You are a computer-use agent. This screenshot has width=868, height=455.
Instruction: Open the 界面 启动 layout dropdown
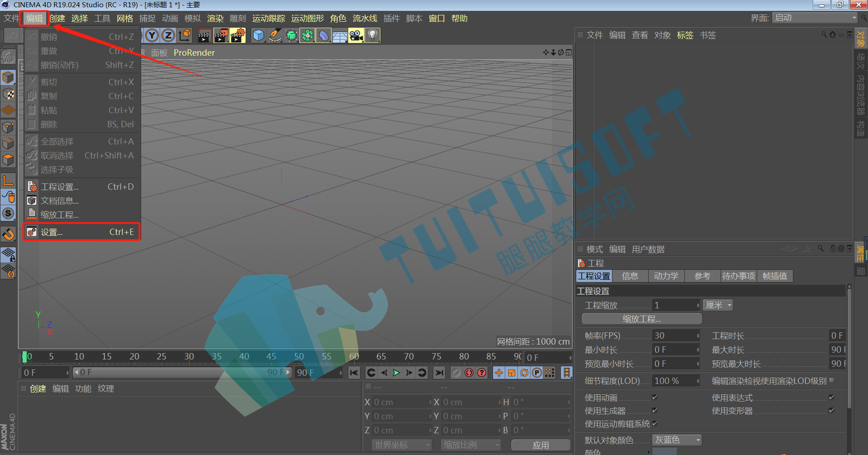[815, 18]
